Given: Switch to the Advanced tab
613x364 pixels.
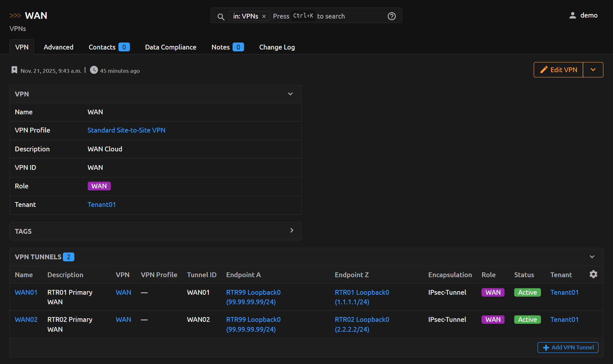Looking at the screenshot, I should coord(58,47).
